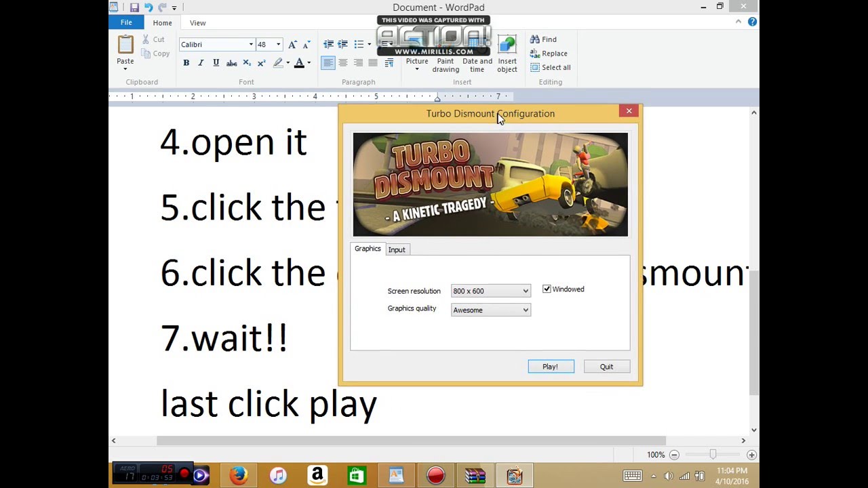Click the Quit button
Screen dimensions: 868x488
[x=606, y=367]
